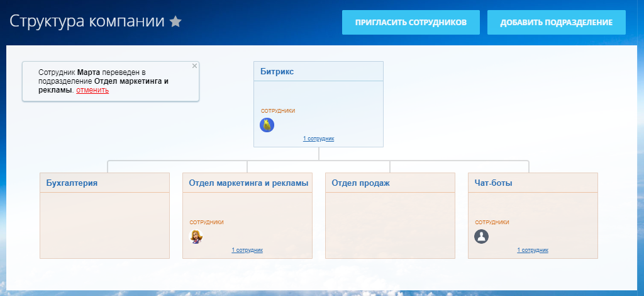Open the default user avatar in Чат-боты
The width and height of the screenshot is (644, 296).
point(481,236)
